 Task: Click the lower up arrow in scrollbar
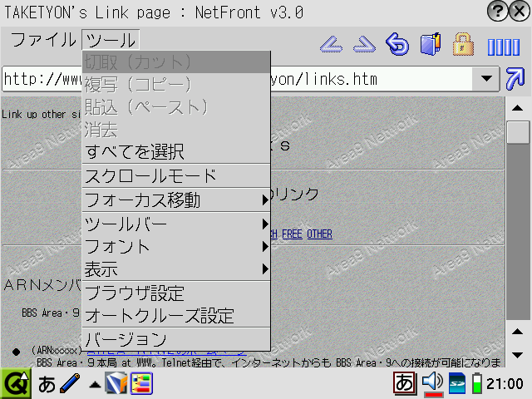[517, 332]
